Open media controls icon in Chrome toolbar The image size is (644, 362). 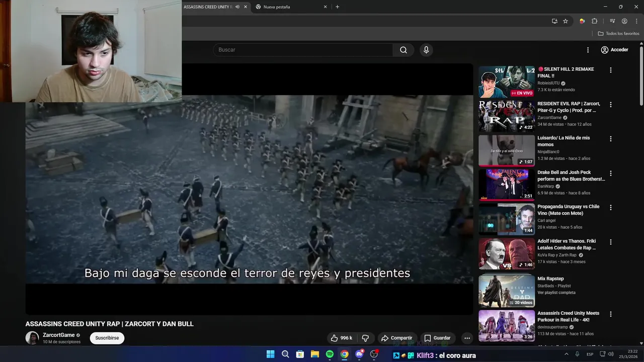pyautogui.click(x=612, y=21)
